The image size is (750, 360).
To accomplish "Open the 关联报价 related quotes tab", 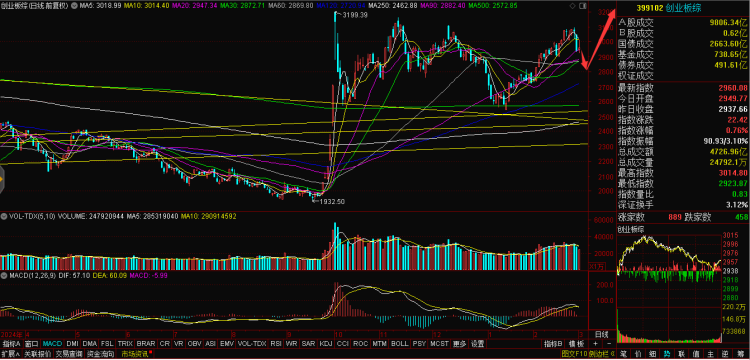I will tap(38, 354).
